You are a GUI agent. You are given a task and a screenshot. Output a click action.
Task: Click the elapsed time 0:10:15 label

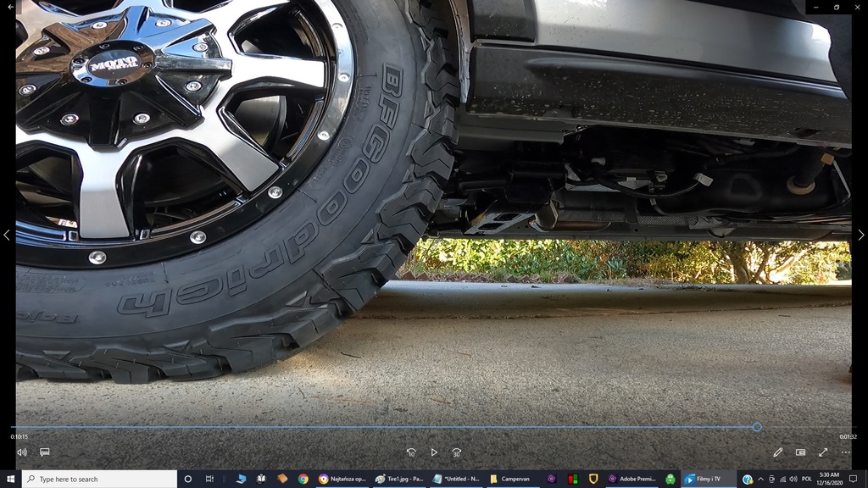(19, 436)
